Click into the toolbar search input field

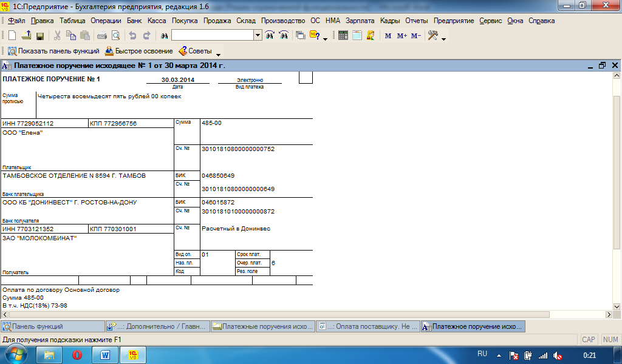click(x=213, y=35)
